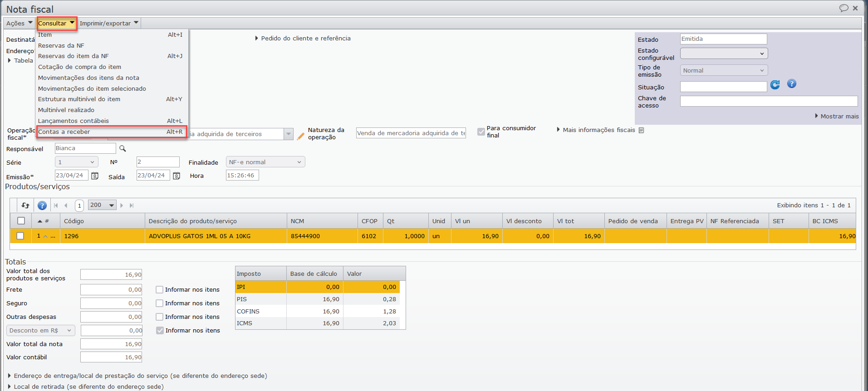Screen dimensions: 868x391
Task: Select Lançamentos contábeis menu entry
Action: (112, 121)
